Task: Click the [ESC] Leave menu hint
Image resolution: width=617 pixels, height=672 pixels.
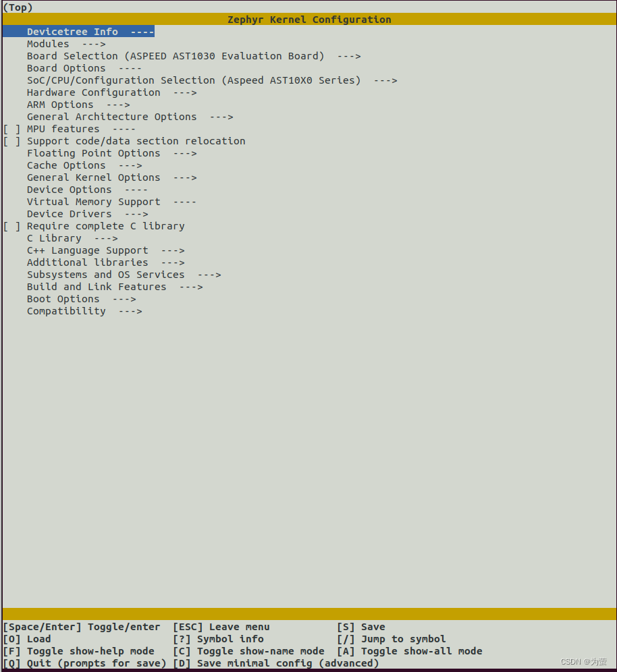Action: (221, 627)
